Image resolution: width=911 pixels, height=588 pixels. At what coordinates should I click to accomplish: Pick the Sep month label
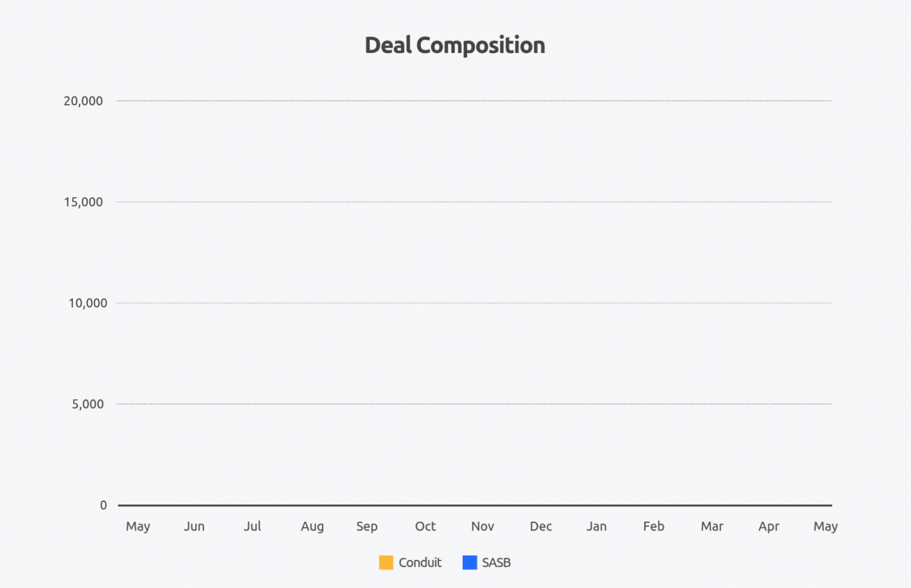tap(367, 527)
